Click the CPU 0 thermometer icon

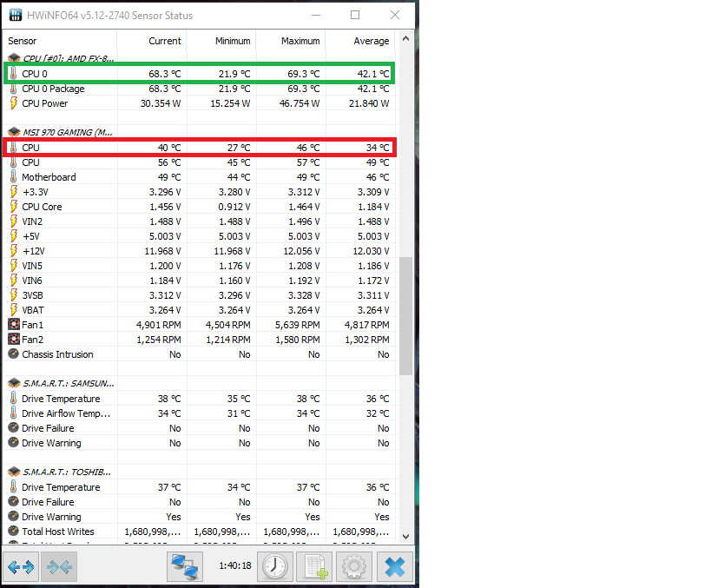tap(14, 73)
